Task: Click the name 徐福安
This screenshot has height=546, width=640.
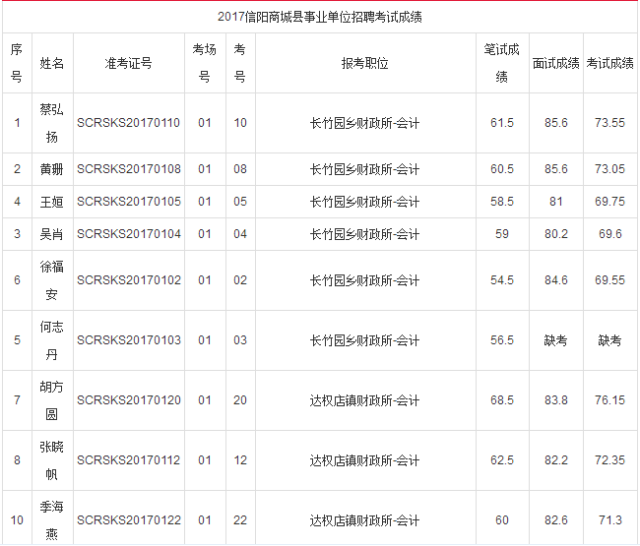Action: click(x=52, y=280)
